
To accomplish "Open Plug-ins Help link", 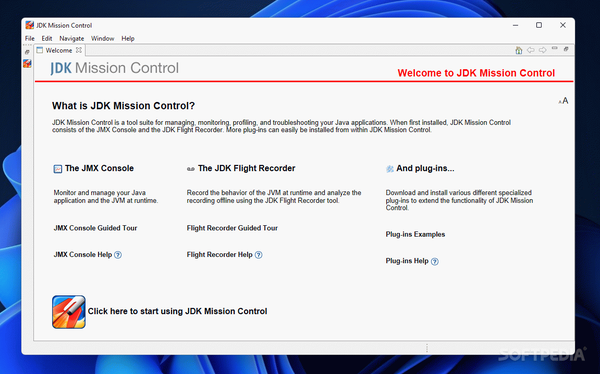I will point(407,261).
